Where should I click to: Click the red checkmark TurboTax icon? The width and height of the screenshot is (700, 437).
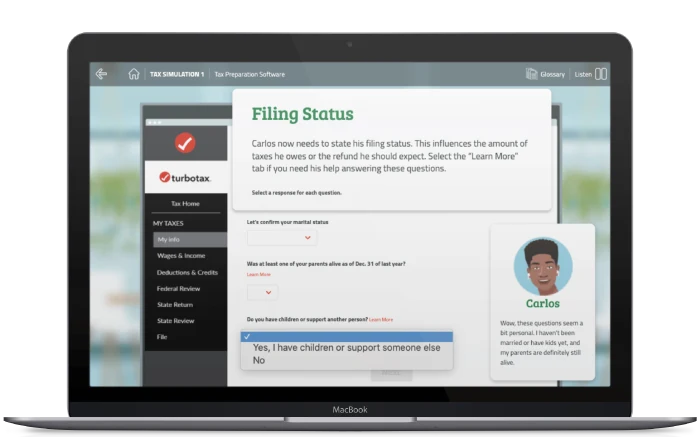[x=185, y=143]
